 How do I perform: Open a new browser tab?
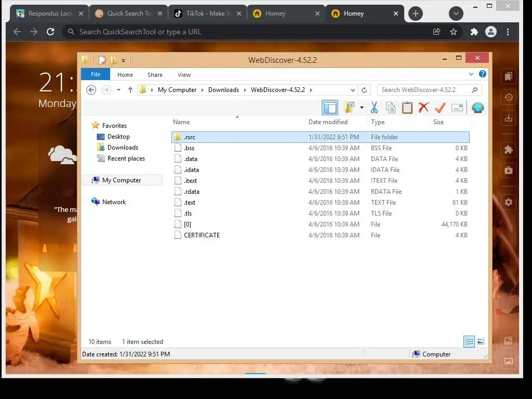[415, 14]
